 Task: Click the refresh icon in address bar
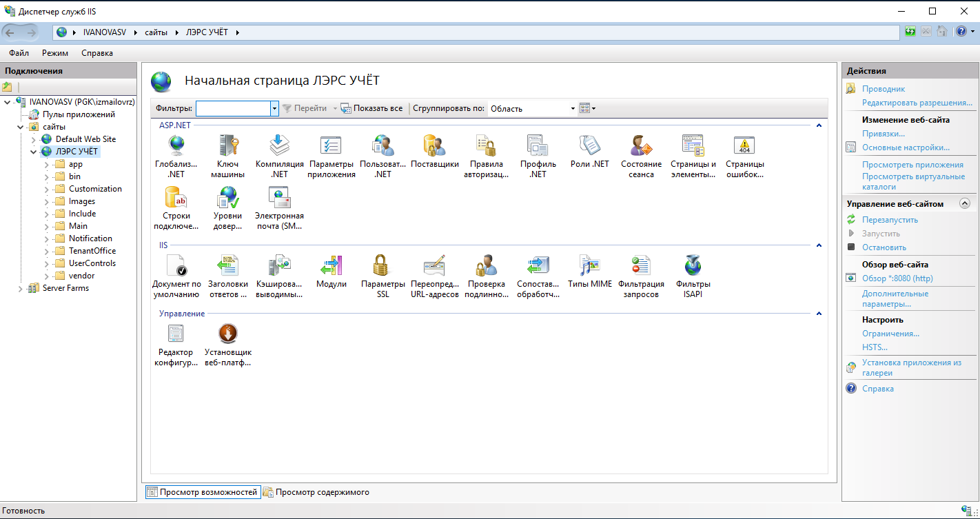click(x=910, y=31)
